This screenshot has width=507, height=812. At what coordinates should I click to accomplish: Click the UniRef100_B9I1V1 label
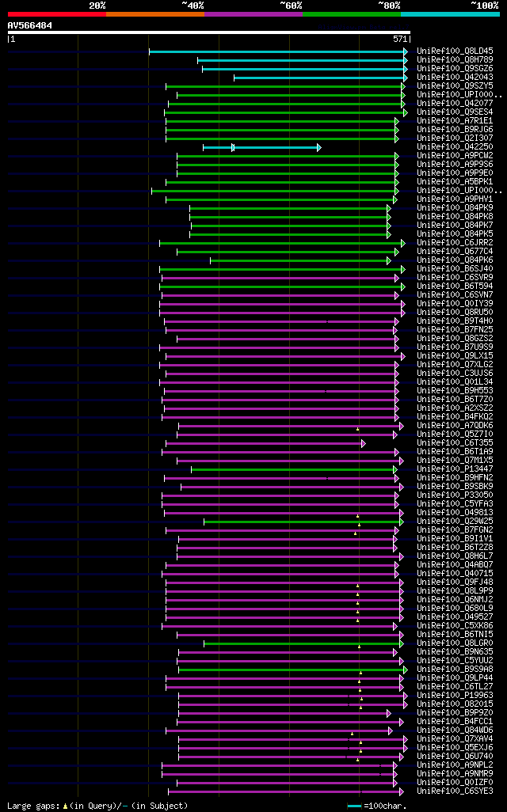(x=456, y=539)
